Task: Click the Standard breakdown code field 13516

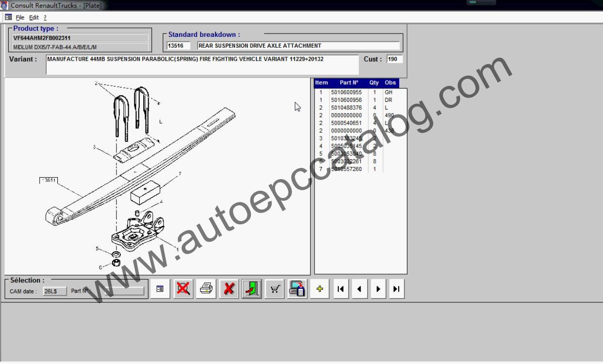Action: click(x=178, y=46)
